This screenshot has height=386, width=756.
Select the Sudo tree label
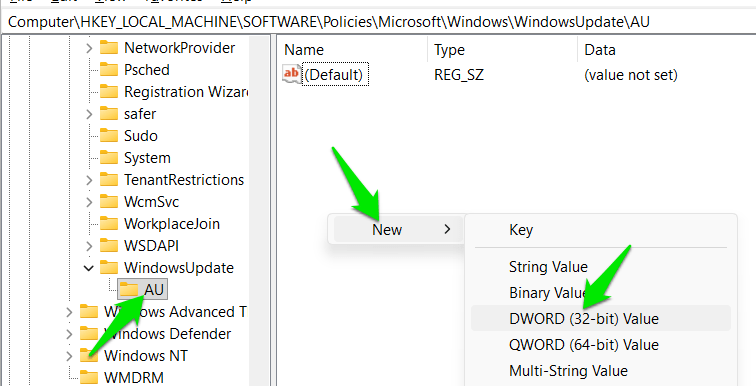141,136
